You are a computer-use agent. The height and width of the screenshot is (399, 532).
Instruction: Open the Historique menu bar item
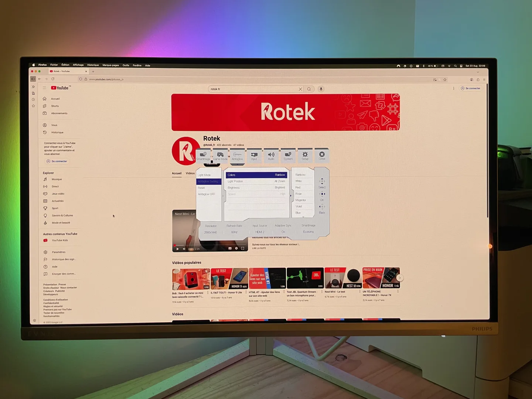click(93, 65)
